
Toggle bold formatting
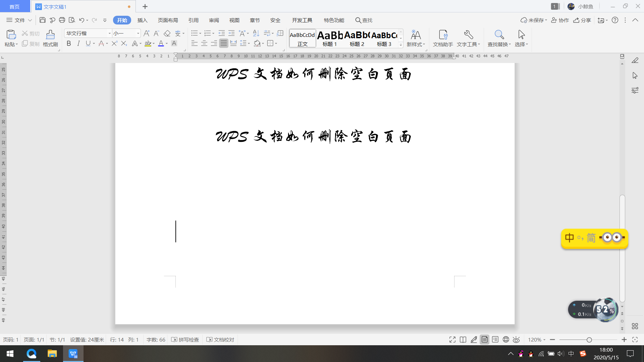click(69, 43)
